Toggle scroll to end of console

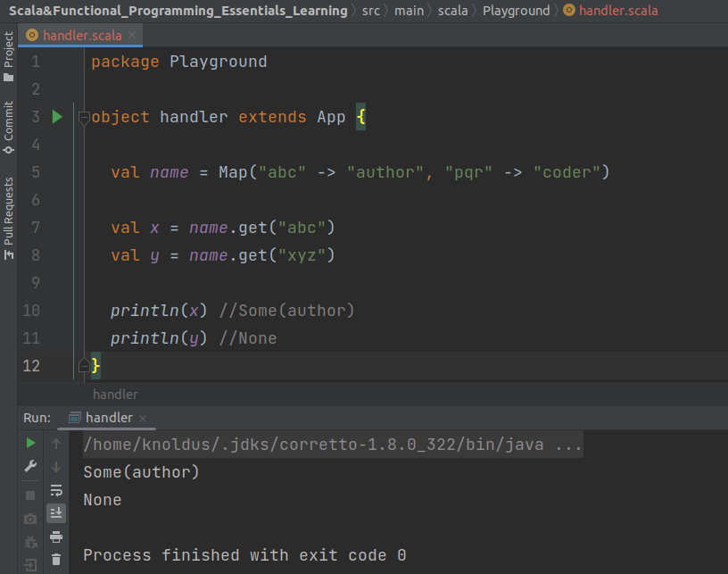click(x=56, y=513)
